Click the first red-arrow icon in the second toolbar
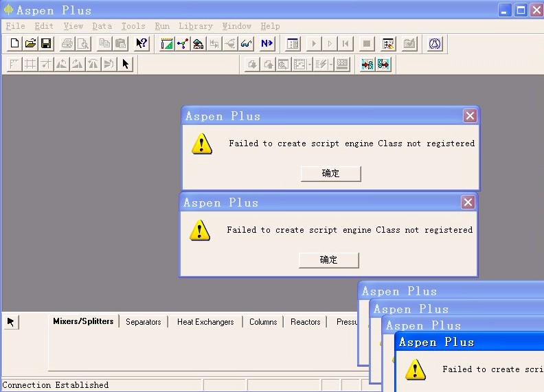The width and height of the screenshot is (544, 392). tap(367, 64)
